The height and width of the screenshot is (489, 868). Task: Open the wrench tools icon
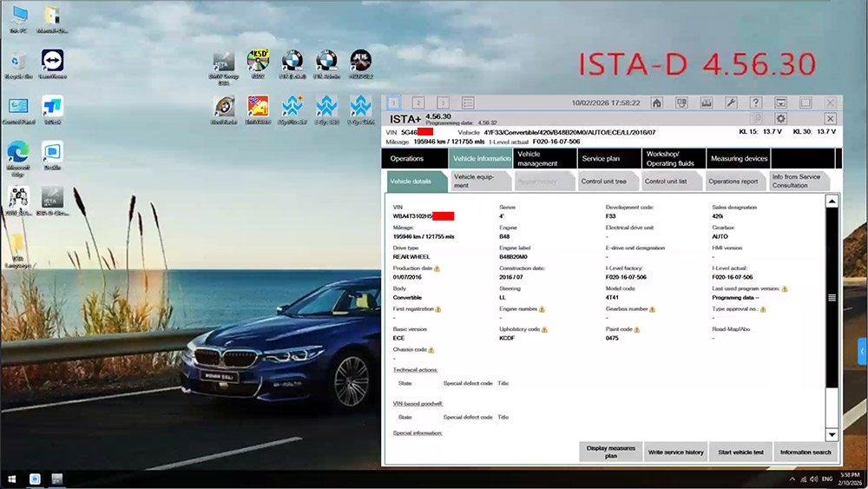pyautogui.click(x=731, y=102)
